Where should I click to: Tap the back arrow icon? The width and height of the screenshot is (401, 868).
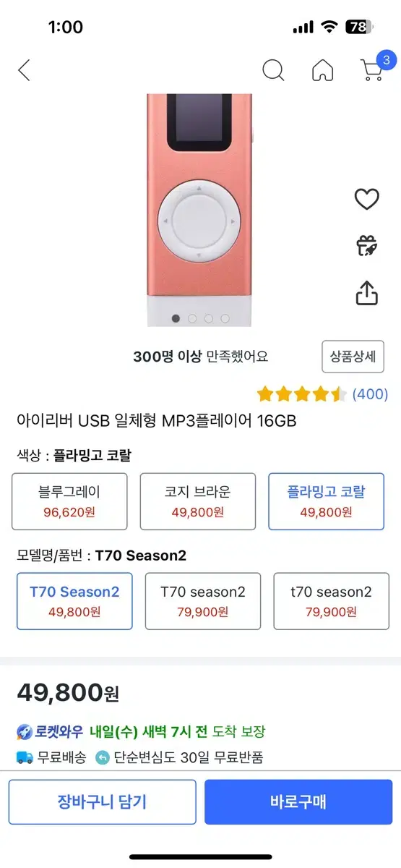pyautogui.click(x=24, y=70)
